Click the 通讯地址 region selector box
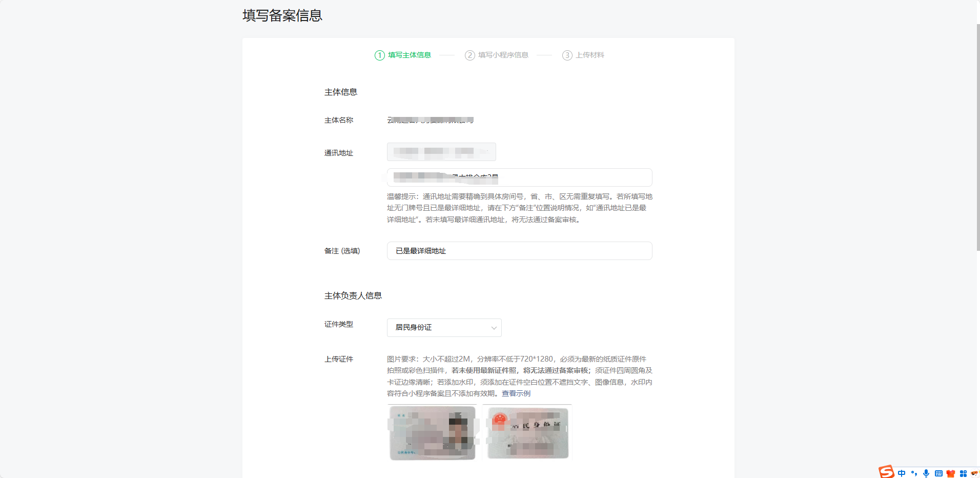The width and height of the screenshot is (980, 478). (441, 152)
